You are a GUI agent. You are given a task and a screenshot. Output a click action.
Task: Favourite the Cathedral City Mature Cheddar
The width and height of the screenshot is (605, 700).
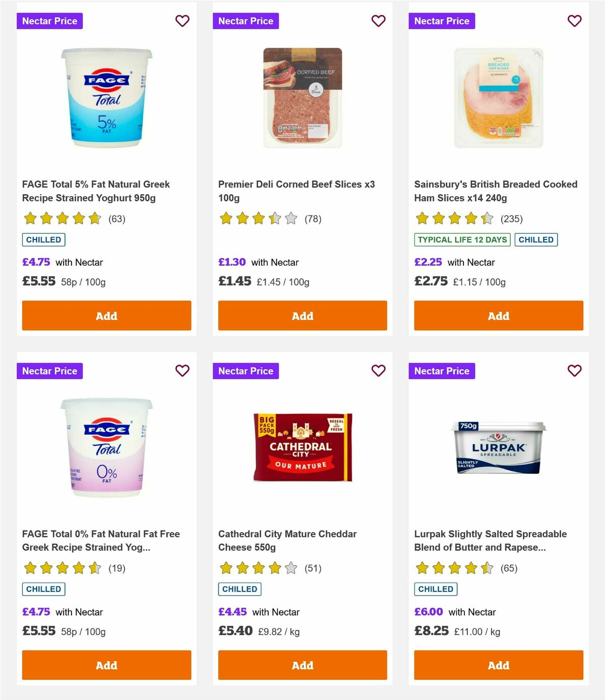coord(378,370)
